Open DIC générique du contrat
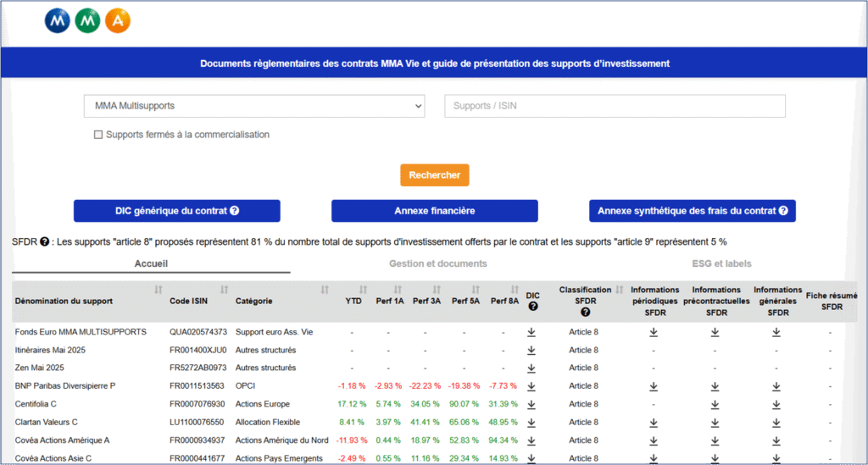868x465 pixels. tap(176, 211)
